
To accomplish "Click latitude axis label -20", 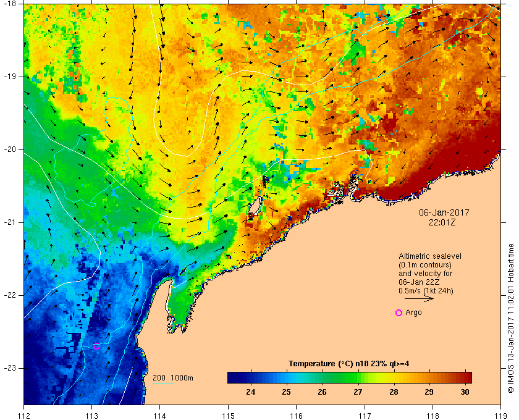I will [10, 149].
